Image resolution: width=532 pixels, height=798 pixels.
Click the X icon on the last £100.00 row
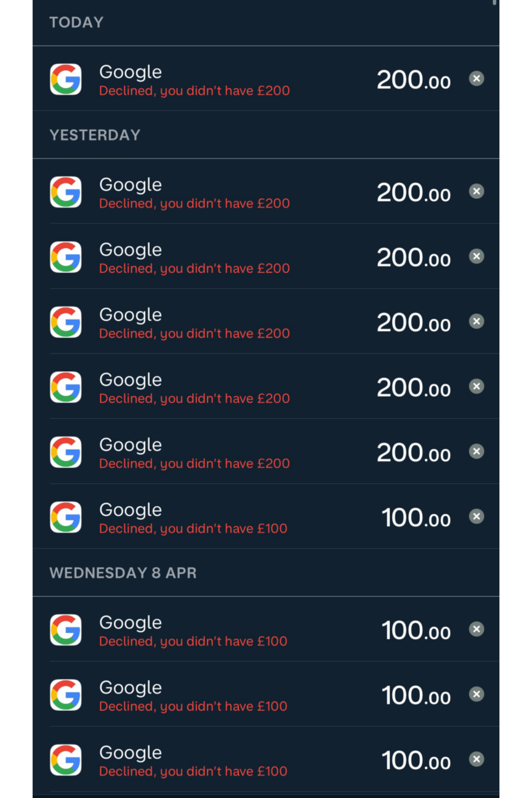(x=476, y=759)
